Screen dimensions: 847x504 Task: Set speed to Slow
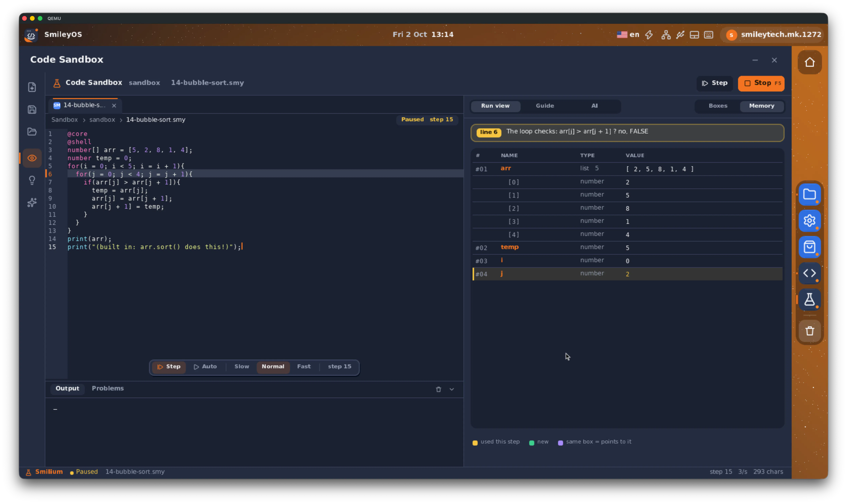[x=241, y=367]
